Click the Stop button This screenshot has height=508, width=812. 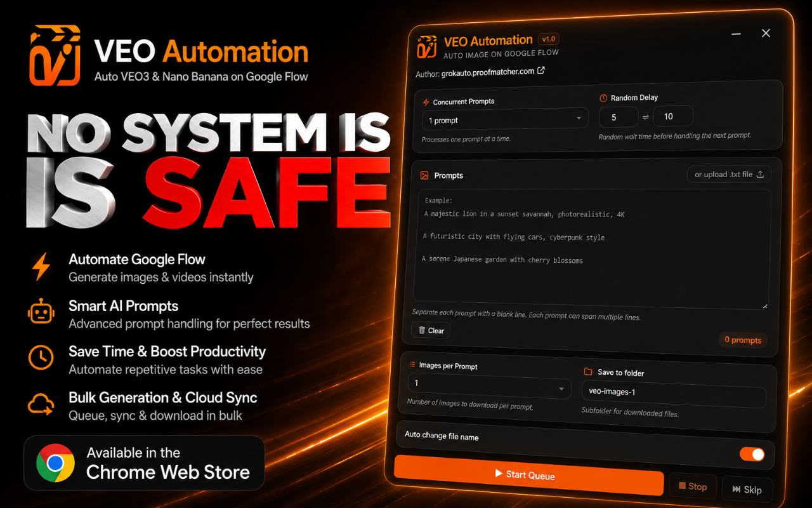[x=693, y=486]
